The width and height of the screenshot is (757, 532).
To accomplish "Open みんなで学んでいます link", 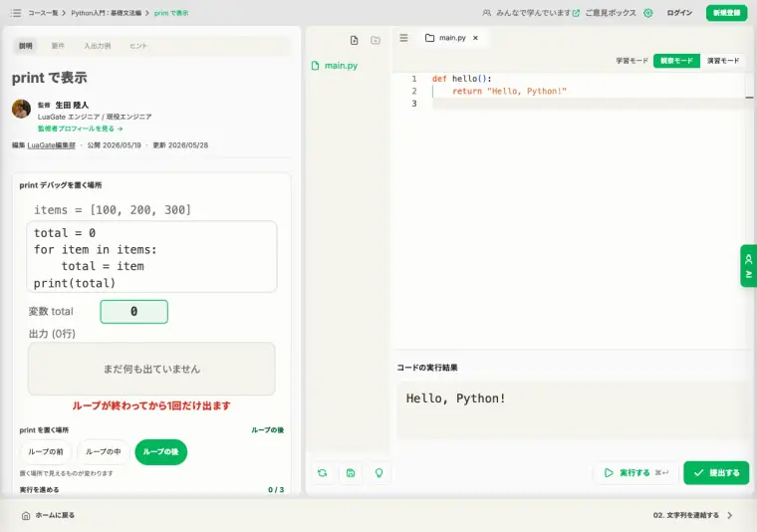I will [534, 13].
